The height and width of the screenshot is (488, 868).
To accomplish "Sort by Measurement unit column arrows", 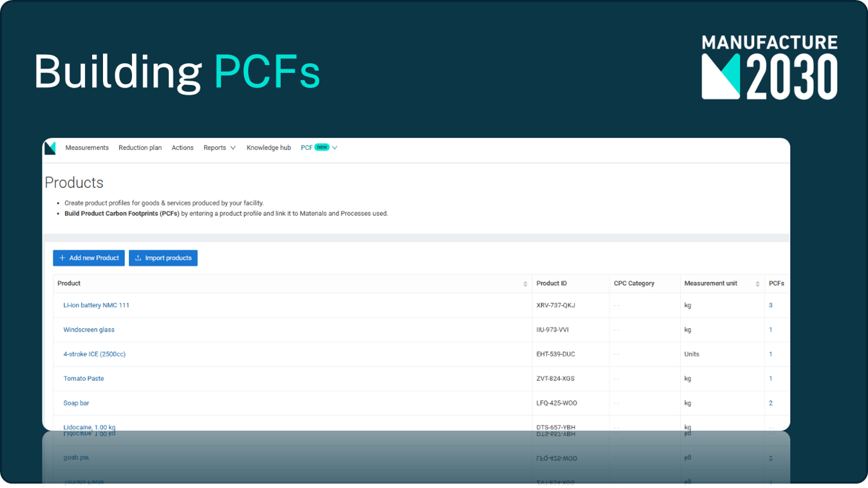I will coord(757,284).
